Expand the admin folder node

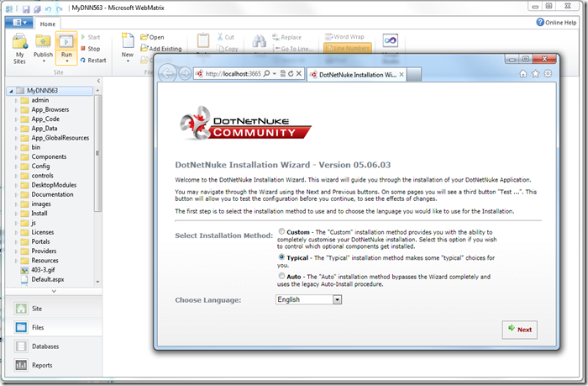point(16,100)
